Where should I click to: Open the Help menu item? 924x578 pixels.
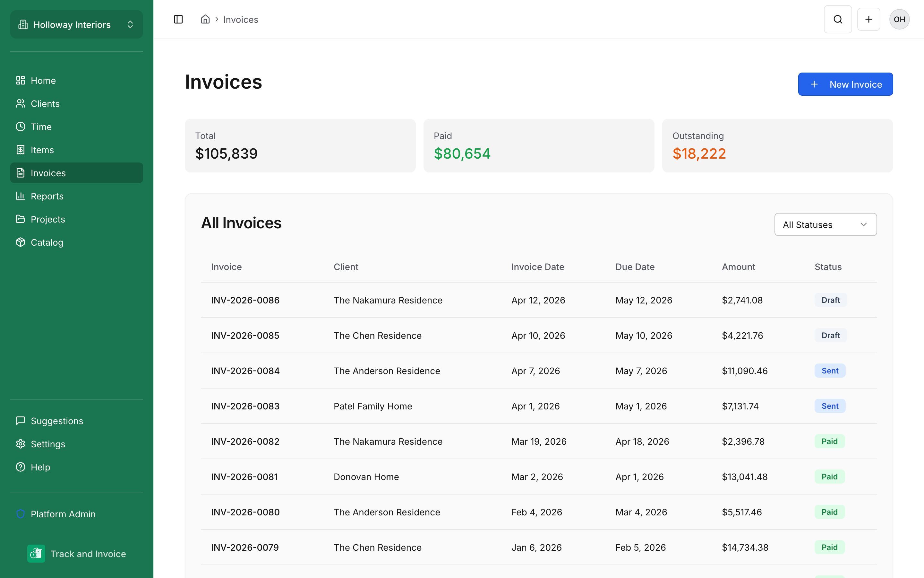point(77,467)
